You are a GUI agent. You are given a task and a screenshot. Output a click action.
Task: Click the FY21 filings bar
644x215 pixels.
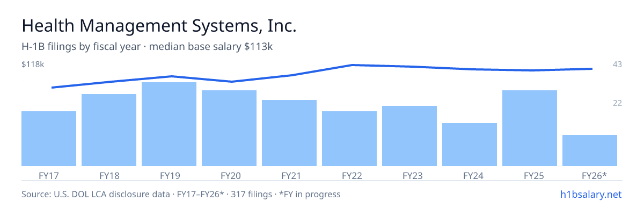[x=289, y=133]
